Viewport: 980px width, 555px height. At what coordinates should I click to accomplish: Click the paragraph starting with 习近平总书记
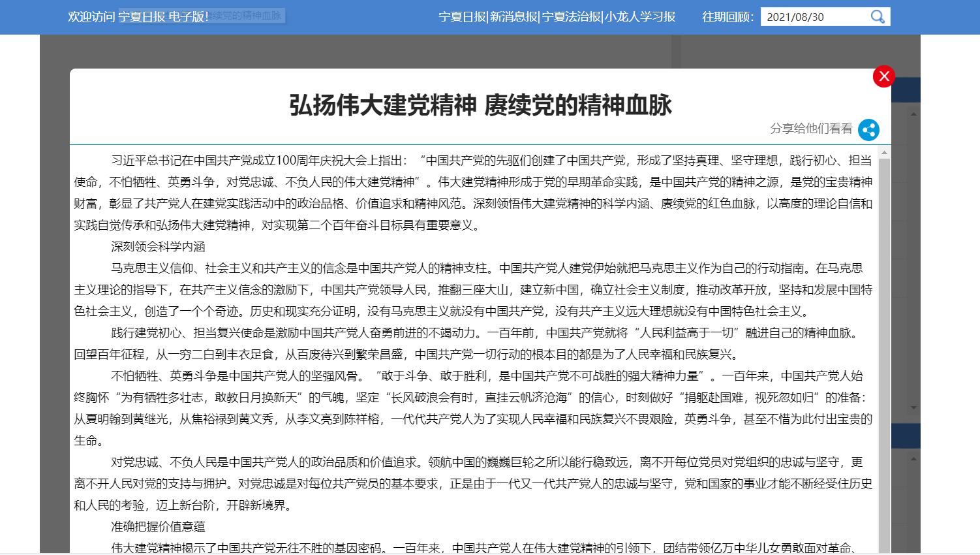pos(473,193)
